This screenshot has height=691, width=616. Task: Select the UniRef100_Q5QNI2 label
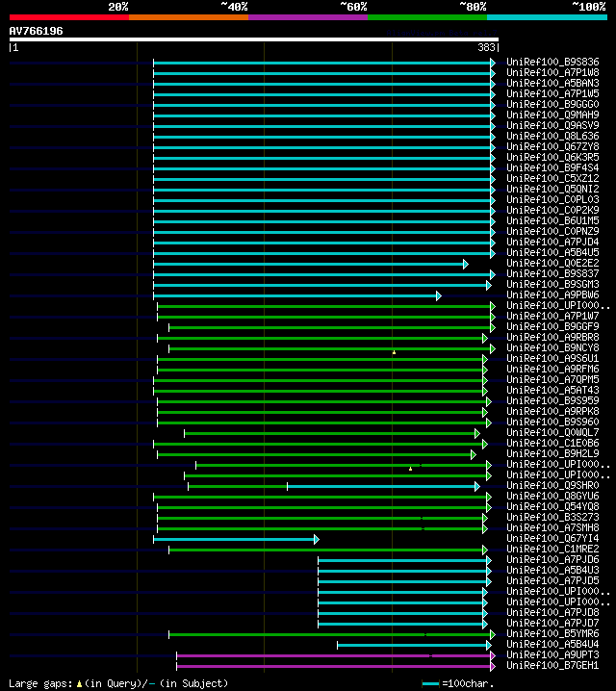coord(552,189)
